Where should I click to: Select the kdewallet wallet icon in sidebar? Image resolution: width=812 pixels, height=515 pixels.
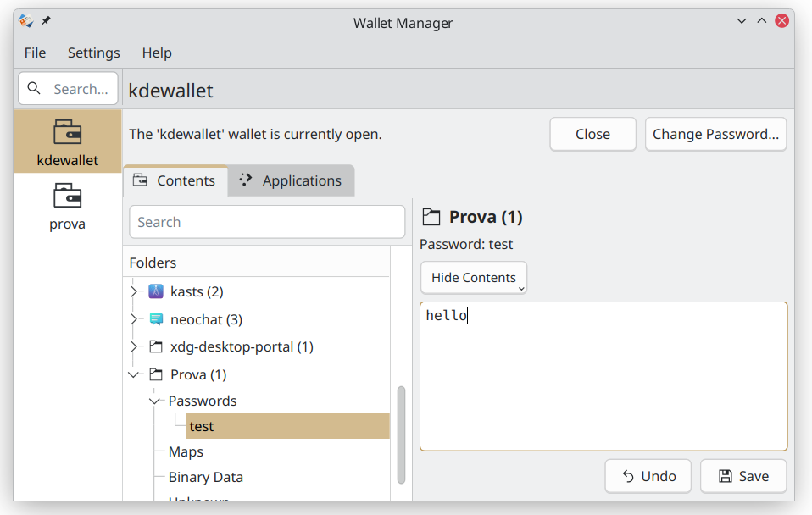pos(67,132)
